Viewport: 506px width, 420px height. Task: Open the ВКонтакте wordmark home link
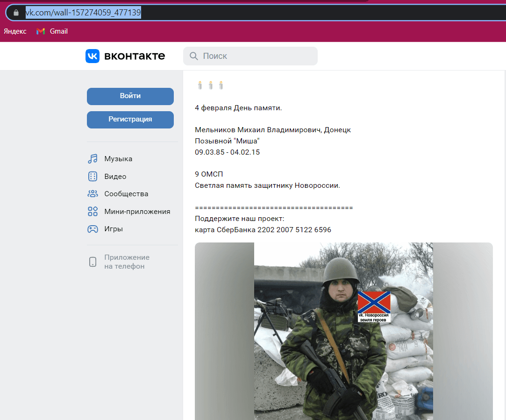point(135,56)
